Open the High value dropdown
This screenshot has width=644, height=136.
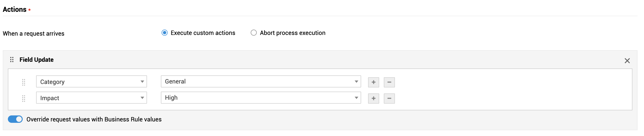point(261,98)
